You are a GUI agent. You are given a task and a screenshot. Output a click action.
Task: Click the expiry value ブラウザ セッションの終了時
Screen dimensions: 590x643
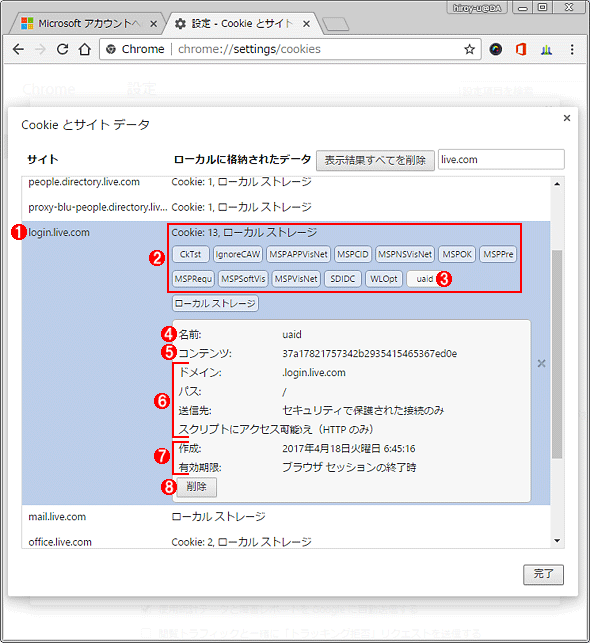349,467
